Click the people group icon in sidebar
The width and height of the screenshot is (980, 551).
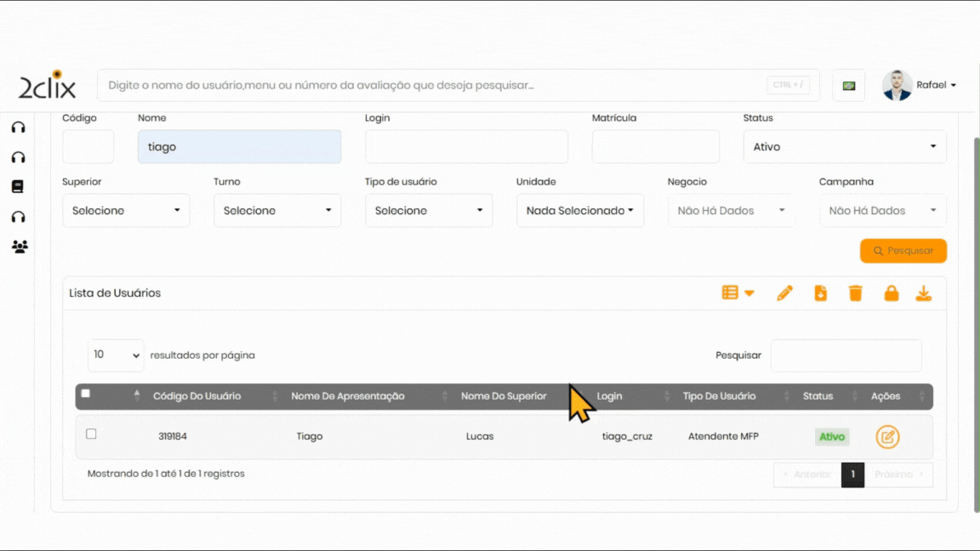coord(19,247)
